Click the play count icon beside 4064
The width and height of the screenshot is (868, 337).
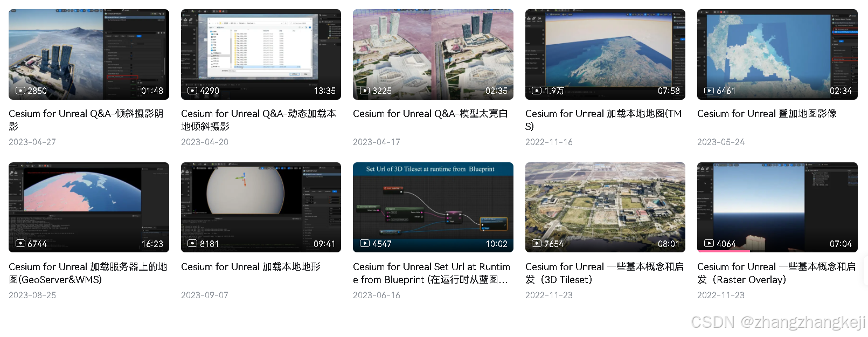[709, 244]
